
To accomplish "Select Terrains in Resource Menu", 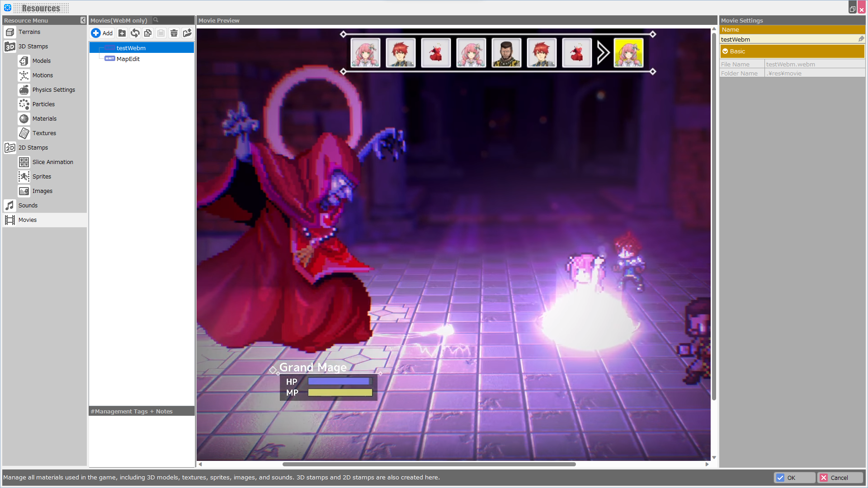I will [x=29, y=32].
